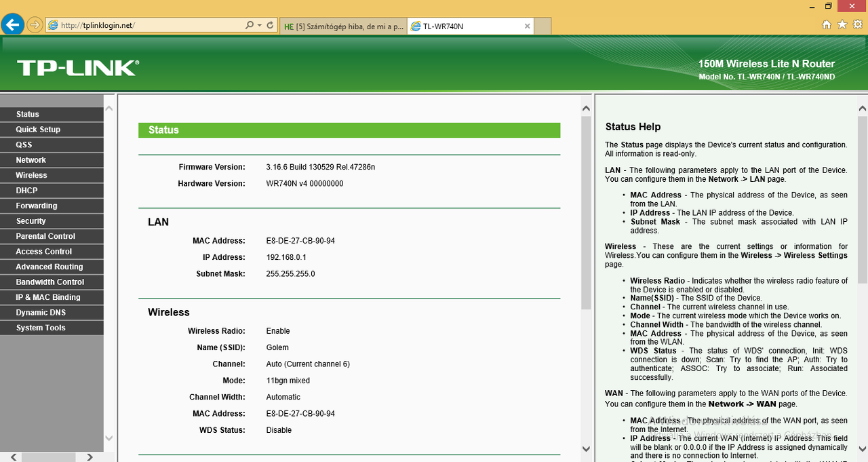
Task: Close the TL-WR740N tab
Action: point(527,26)
